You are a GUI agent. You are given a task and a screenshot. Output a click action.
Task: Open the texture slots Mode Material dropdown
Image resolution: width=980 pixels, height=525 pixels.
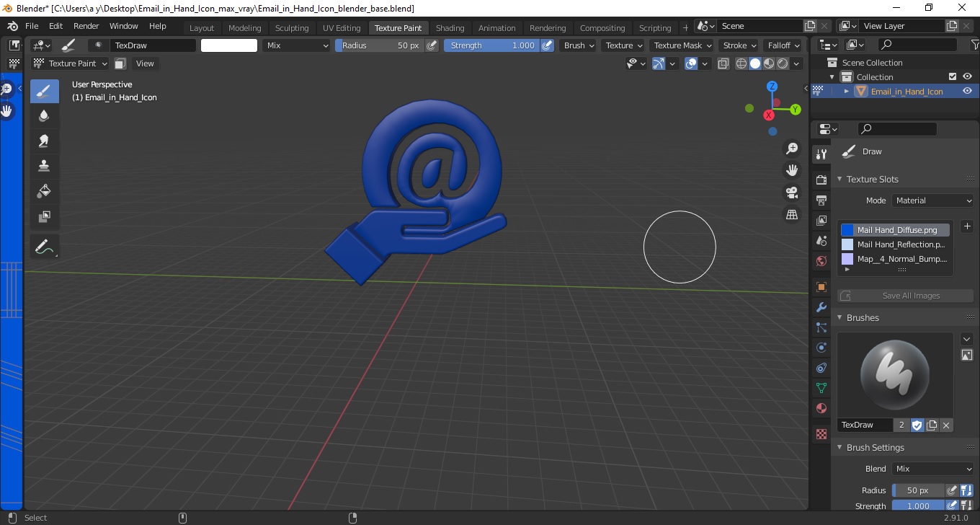point(933,200)
